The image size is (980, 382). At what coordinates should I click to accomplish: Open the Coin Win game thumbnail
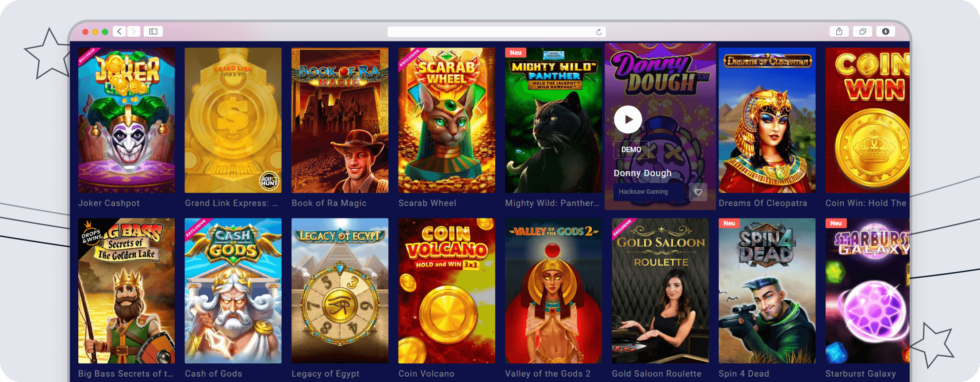tap(868, 120)
